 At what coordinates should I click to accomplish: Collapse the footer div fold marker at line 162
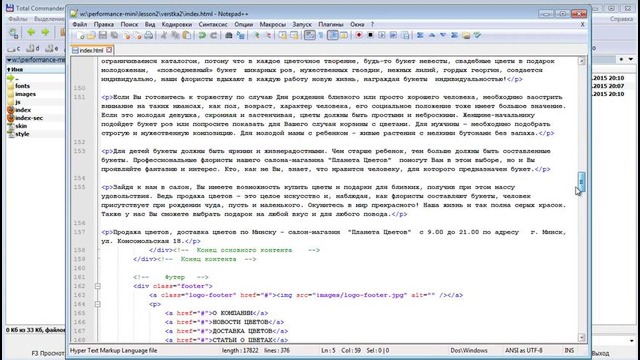coord(98,286)
